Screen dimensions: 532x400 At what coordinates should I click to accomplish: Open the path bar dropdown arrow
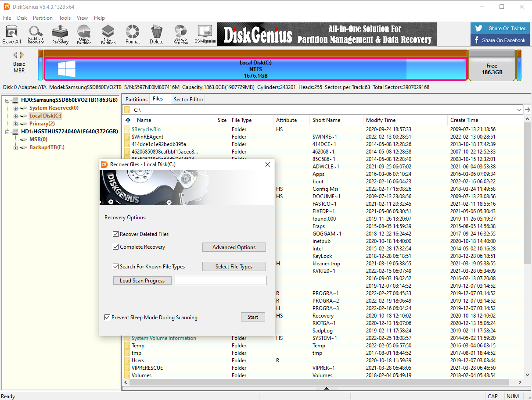(520, 110)
